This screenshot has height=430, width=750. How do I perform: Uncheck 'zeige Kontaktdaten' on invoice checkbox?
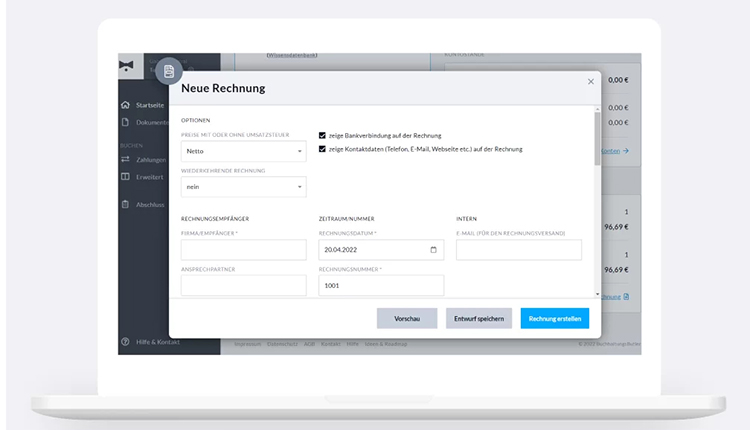point(322,149)
